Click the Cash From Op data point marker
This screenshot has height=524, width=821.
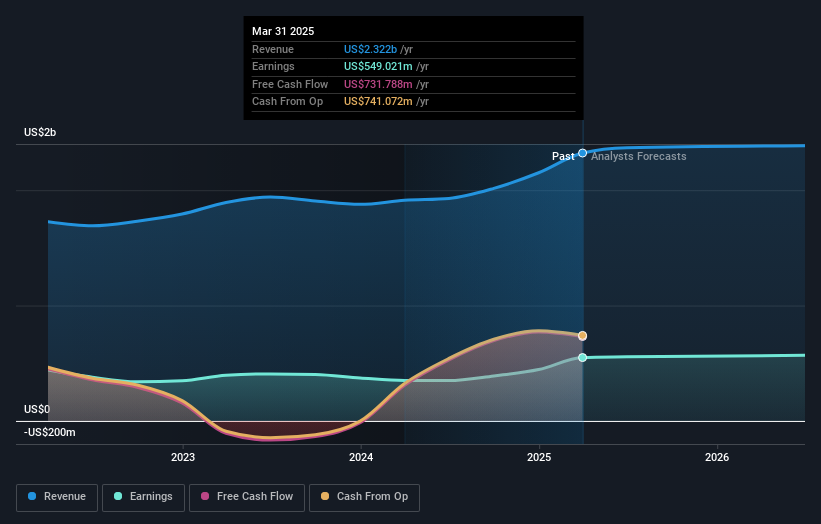click(x=582, y=336)
